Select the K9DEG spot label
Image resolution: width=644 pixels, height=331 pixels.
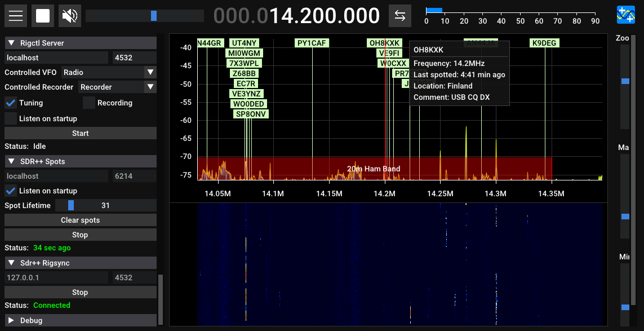click(545, 43)
